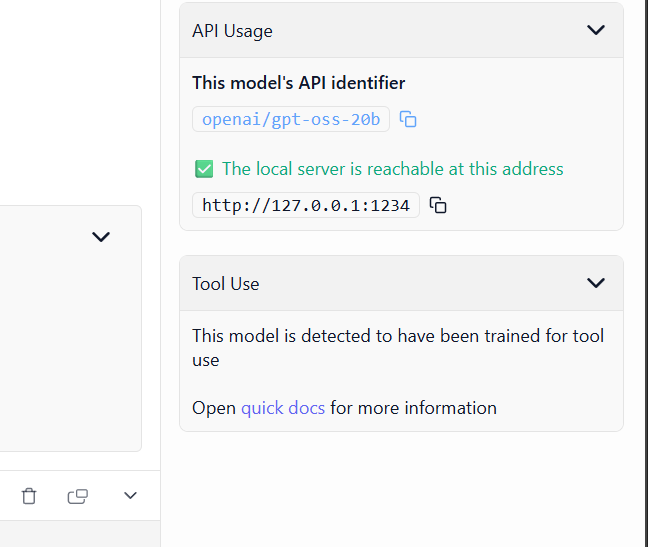Click the green checkmark status icon
648x547 pixels.
point(204,169)
